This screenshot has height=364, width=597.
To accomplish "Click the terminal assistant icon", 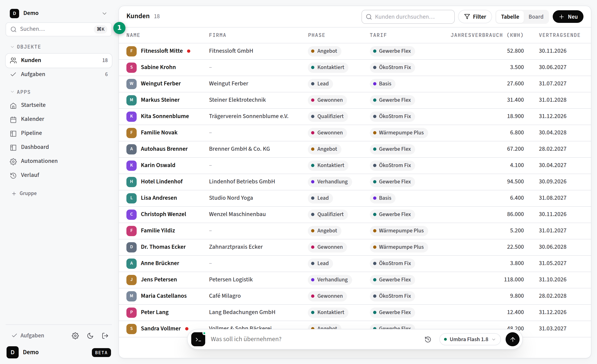I will (x=198, y=339).
